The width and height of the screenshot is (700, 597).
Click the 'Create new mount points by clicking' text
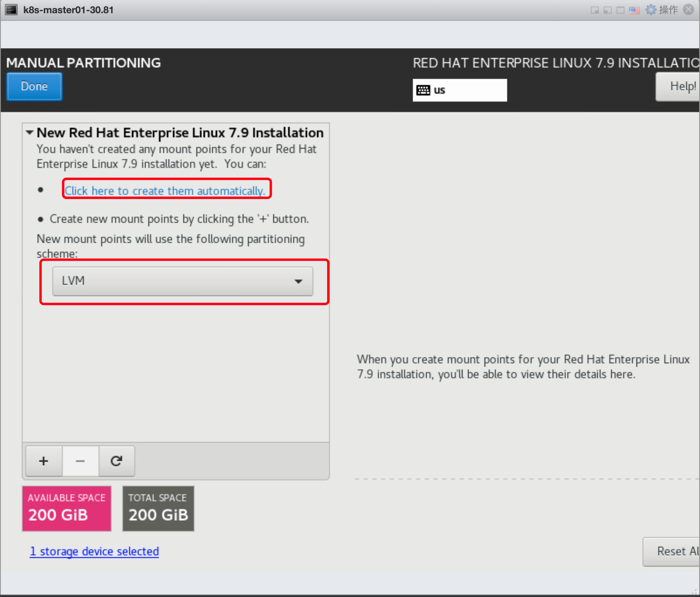pyautogui.click(x=179, y=219)
